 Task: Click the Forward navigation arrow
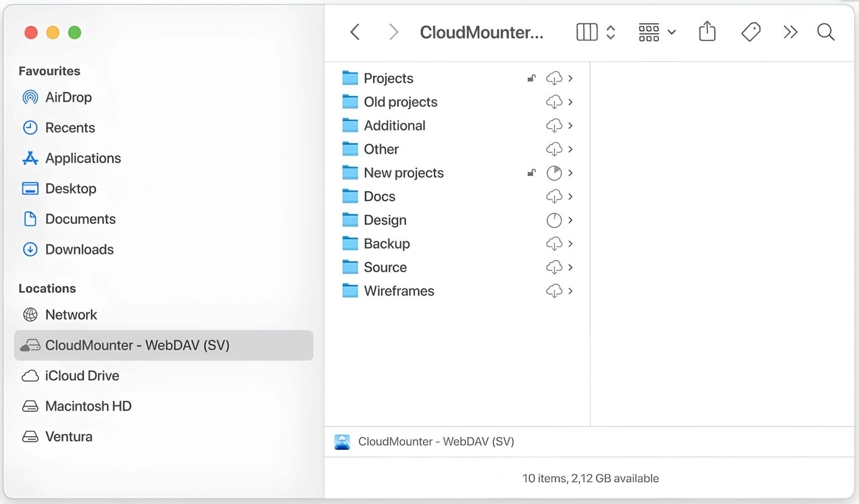(x=393, y=32)
